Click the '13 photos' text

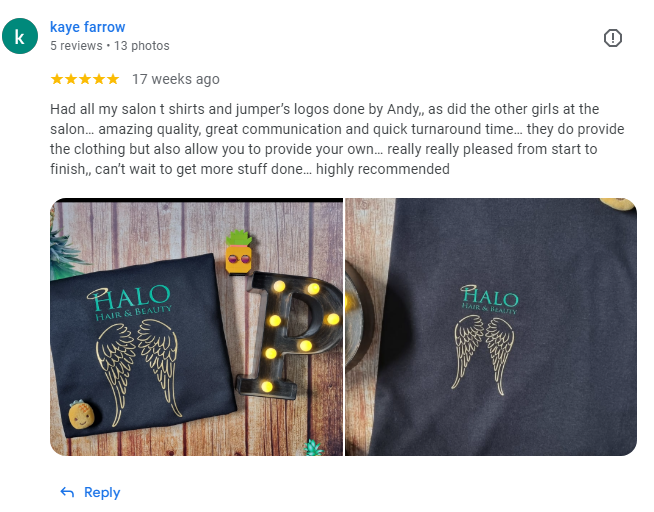142,46
